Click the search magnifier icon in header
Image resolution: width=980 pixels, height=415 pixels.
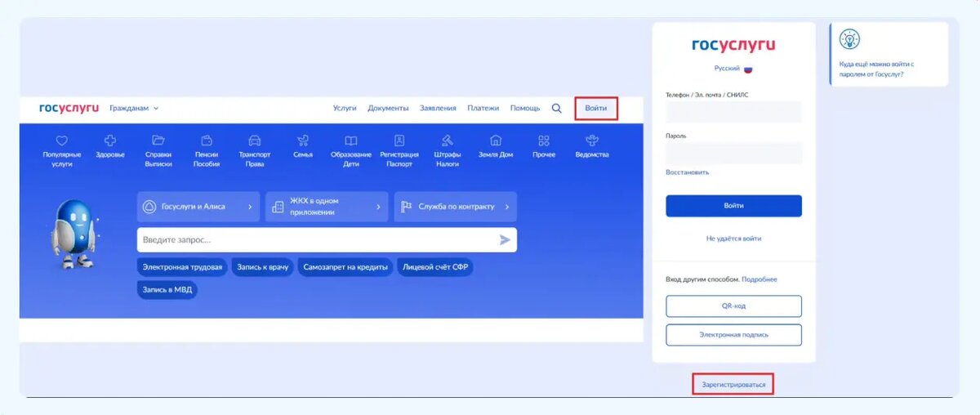(x=557, y=108)
